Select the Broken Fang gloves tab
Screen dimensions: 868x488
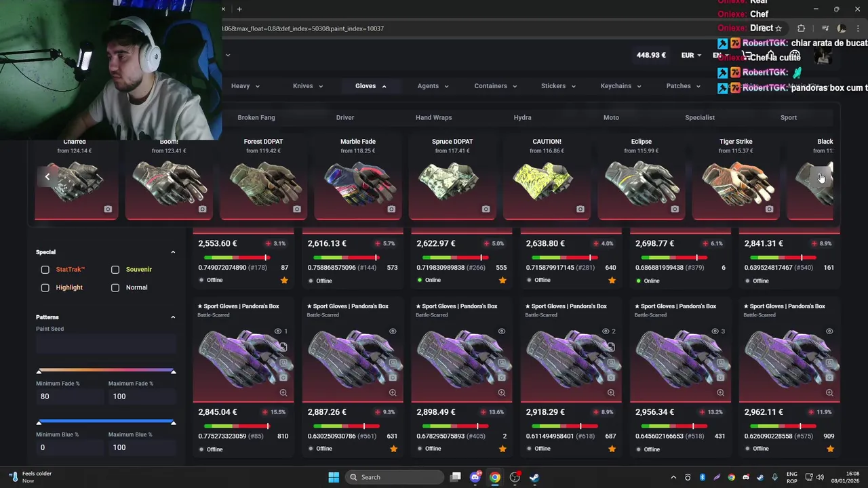[x=256, y=117]
